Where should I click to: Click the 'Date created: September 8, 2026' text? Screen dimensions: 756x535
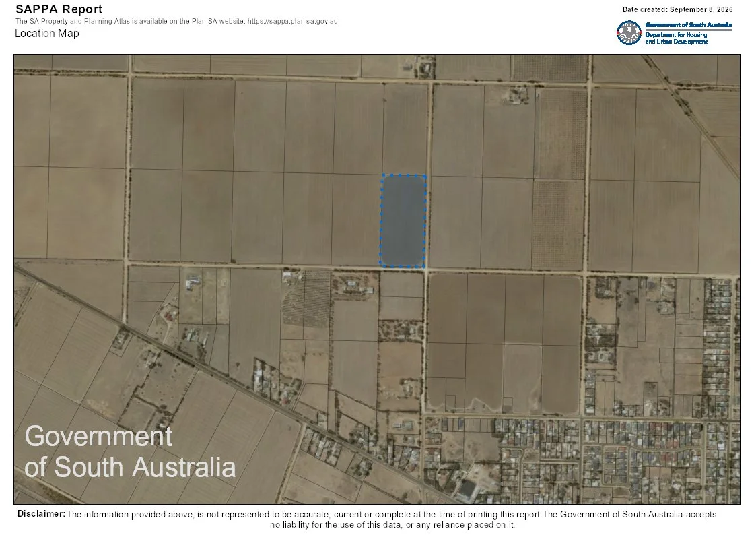677,9
